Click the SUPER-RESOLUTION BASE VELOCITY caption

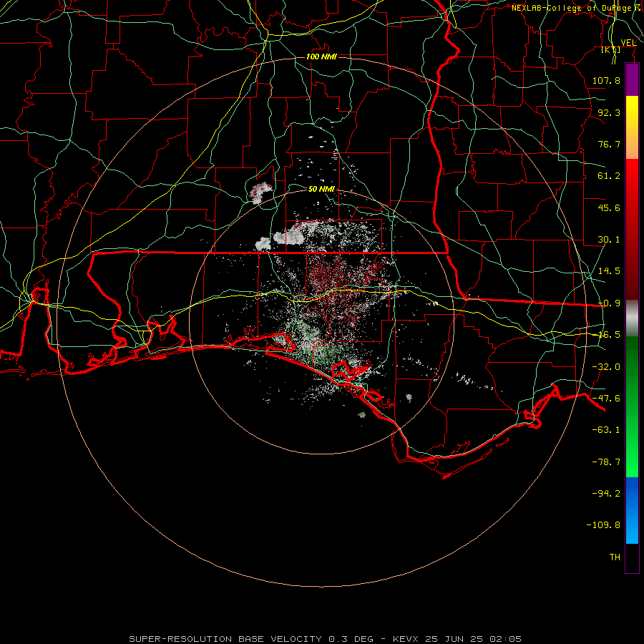225,639
